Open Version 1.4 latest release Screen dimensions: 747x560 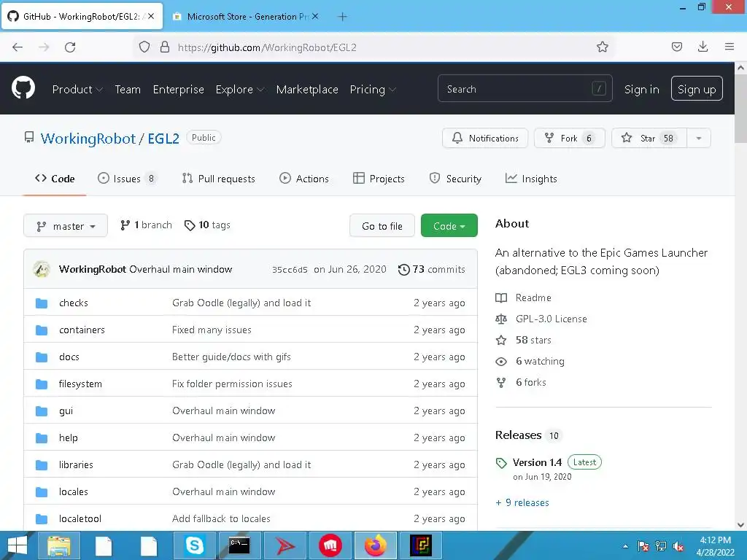click(x=537, y=462)
